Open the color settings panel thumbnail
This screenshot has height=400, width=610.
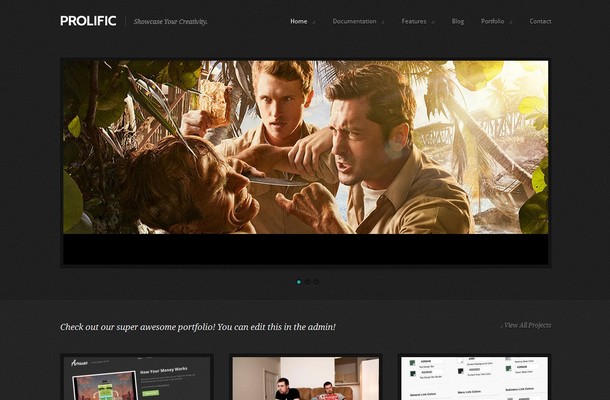point(475,378)
